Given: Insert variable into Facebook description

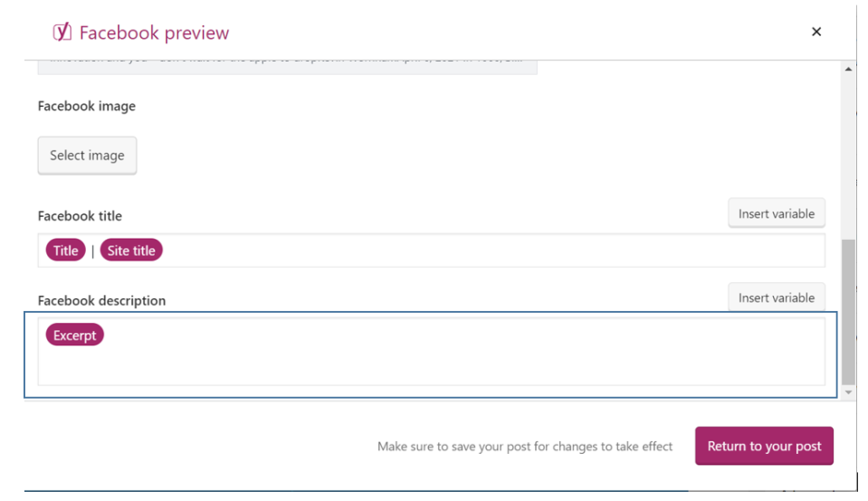Looking at the screenshot, I should 776,298.
